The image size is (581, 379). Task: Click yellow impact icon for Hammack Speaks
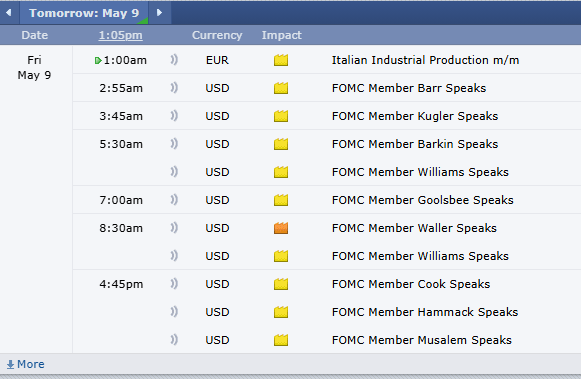coord(281,312)
